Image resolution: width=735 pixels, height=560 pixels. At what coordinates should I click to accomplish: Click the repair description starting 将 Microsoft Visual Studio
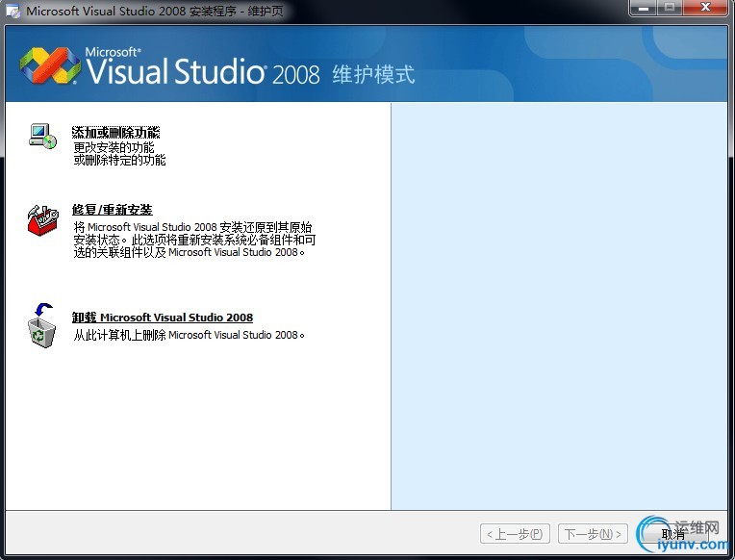click(194, 240)
